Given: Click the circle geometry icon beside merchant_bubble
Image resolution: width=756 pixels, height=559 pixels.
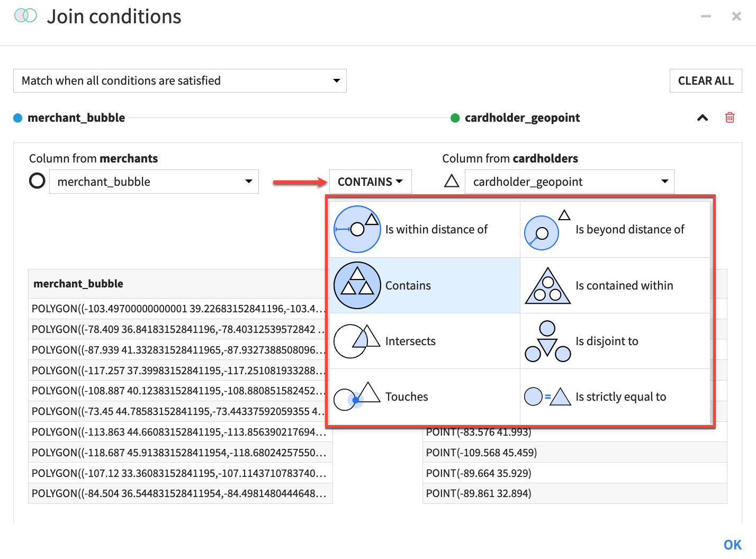Looking at the screenshot, I should pos(37,181).
